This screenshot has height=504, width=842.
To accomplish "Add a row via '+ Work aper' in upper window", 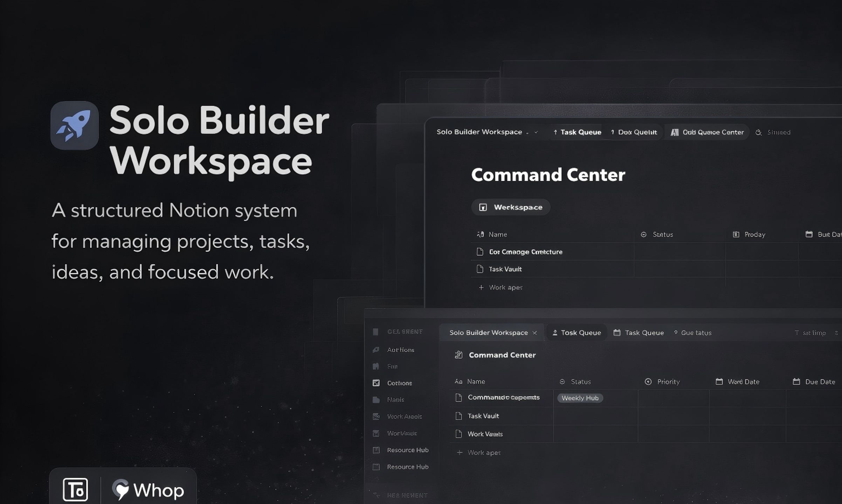I will (501, 287).
